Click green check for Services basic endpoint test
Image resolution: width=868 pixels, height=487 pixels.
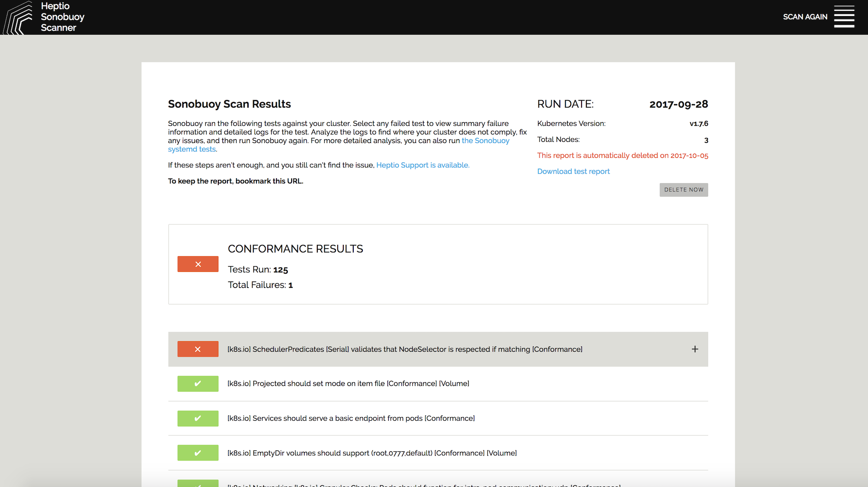tap(197, 418)
